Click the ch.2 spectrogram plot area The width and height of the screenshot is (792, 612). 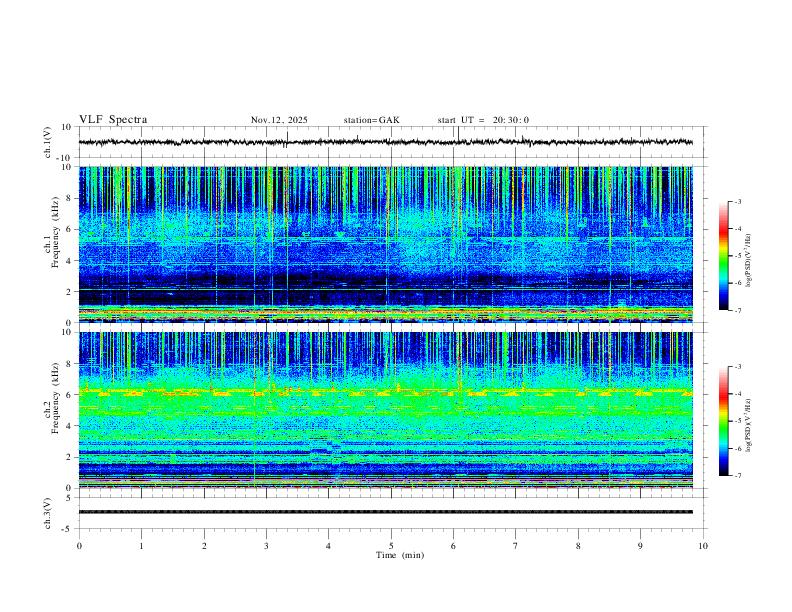coord(385,410)
